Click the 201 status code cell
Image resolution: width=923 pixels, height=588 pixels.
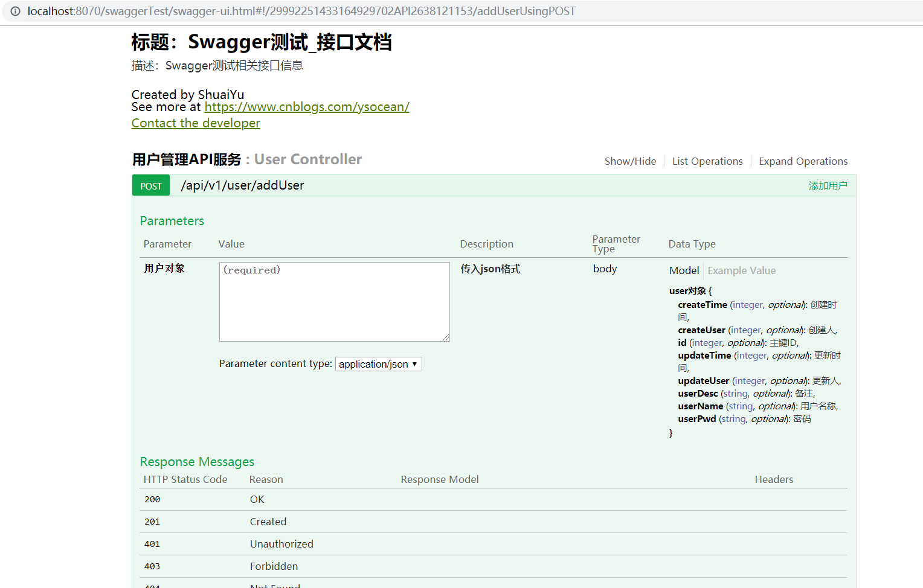152,522
